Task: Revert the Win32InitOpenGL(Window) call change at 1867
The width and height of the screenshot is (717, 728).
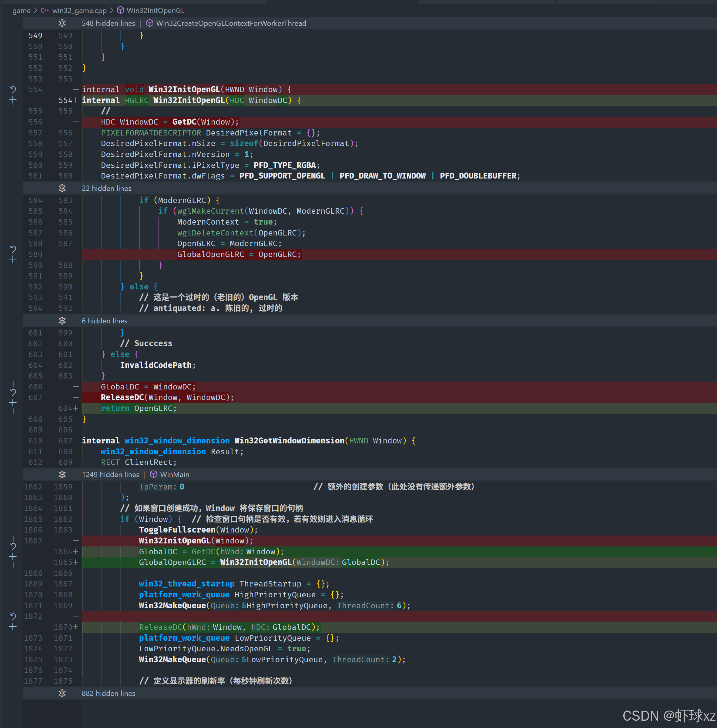Action: tap(13, 546)
